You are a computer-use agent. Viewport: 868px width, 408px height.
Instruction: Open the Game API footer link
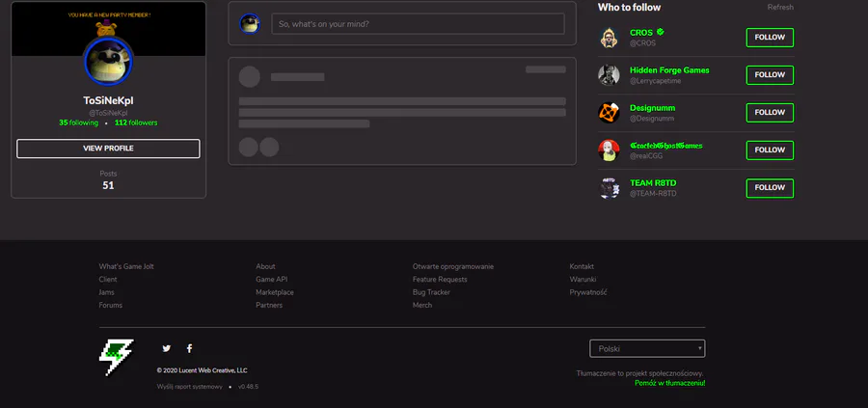point(271,280)
